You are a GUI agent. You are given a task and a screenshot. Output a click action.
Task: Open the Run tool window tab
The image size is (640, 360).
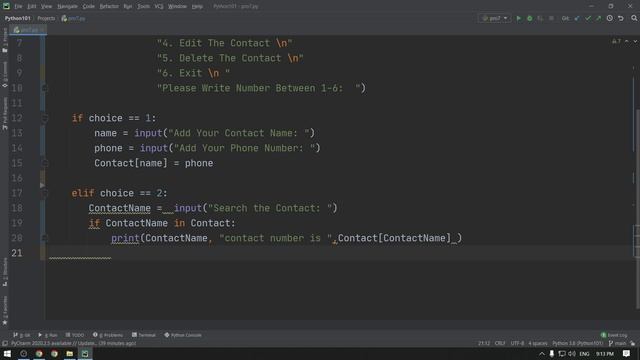48,335
